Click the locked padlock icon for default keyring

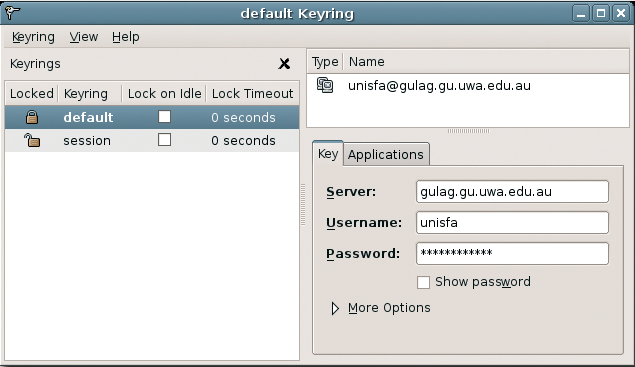[32, 117]
